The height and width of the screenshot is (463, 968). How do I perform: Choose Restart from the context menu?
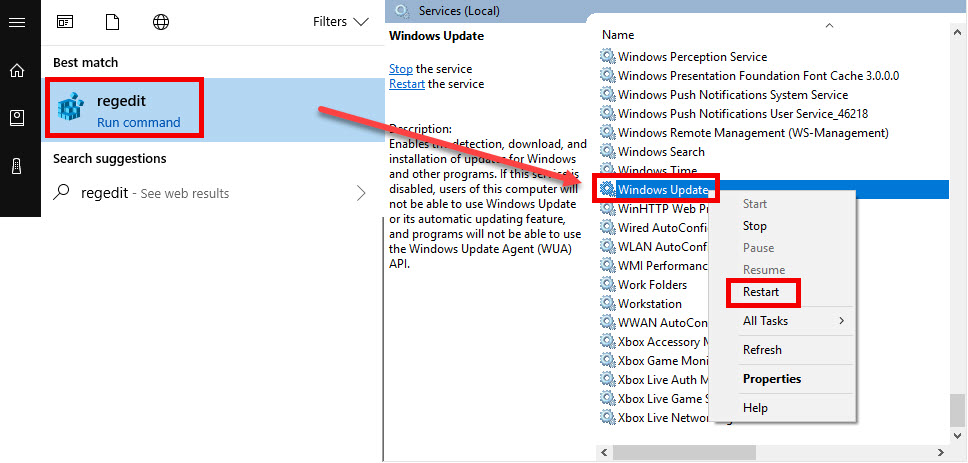(761, 292)
